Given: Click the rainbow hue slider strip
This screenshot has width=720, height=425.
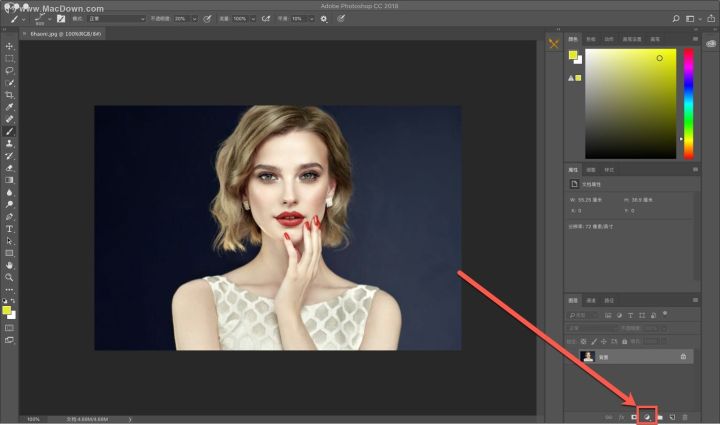Looking at the screenshot, I should pos(689,104).
